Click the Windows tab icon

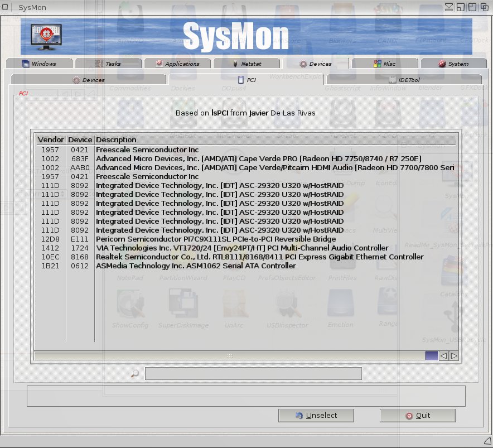pyautogui.click(x=26, y=64)
